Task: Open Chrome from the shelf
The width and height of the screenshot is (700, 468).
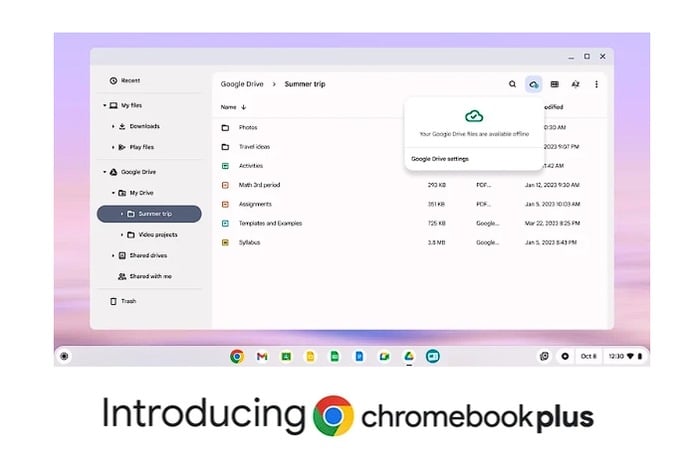Action: click(x=237, y=356)
